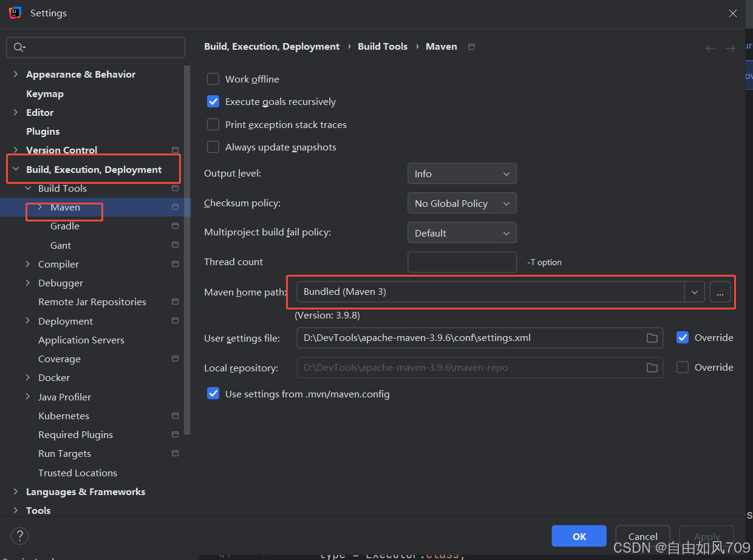The width and height of the screenshot is (753, 560).
Task: Click the project-level icon on Deployment row
Action: 175,320
